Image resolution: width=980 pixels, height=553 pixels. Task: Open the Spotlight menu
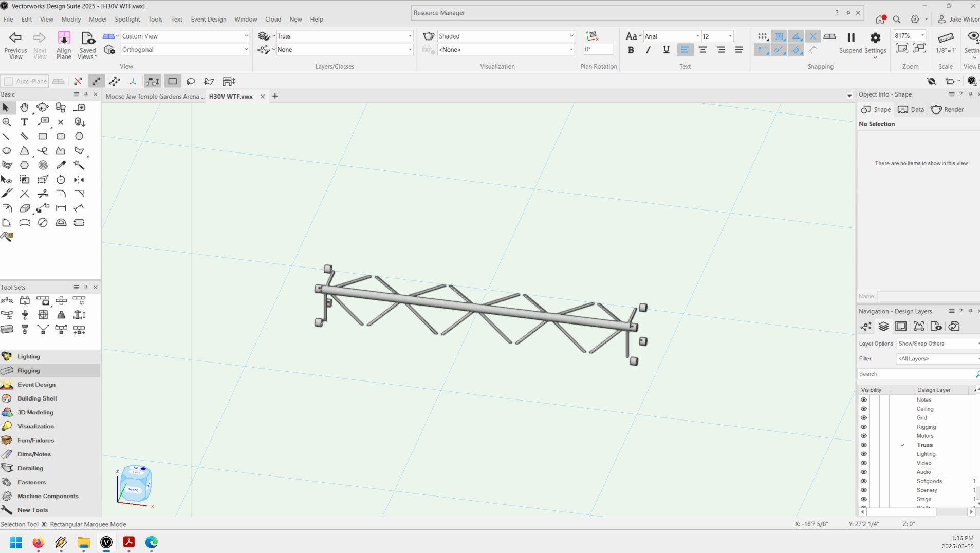127,20
